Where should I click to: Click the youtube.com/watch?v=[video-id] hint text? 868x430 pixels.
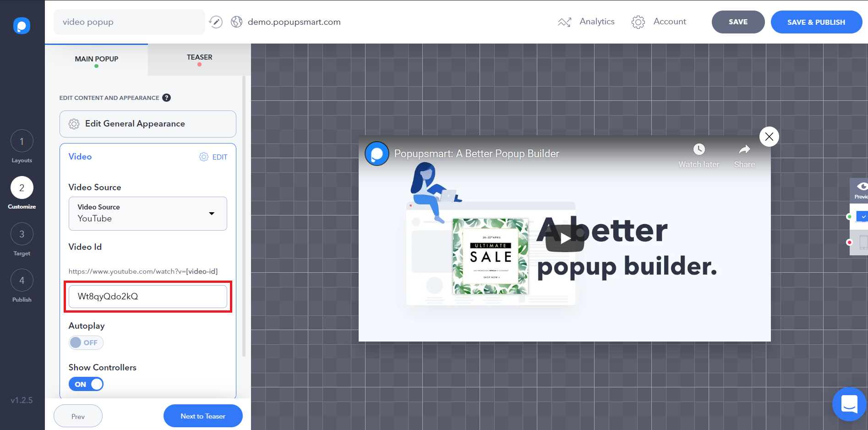pos(143,271)
